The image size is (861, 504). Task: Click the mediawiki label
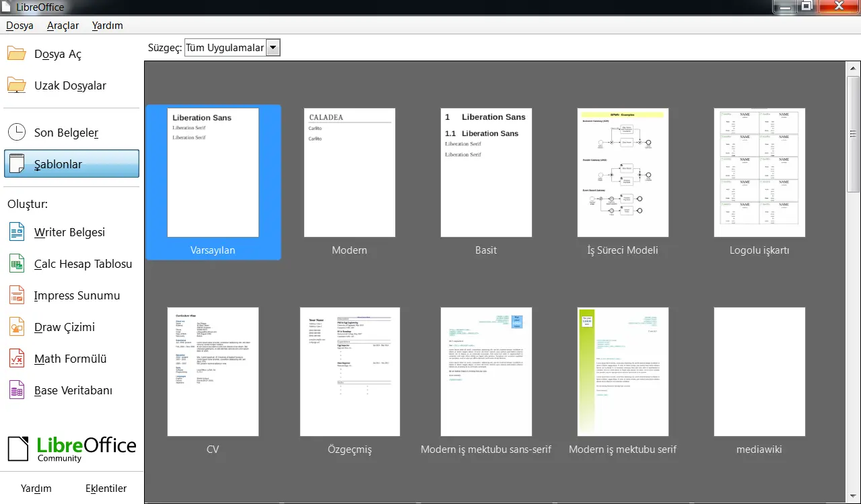(x=759, y=449)
